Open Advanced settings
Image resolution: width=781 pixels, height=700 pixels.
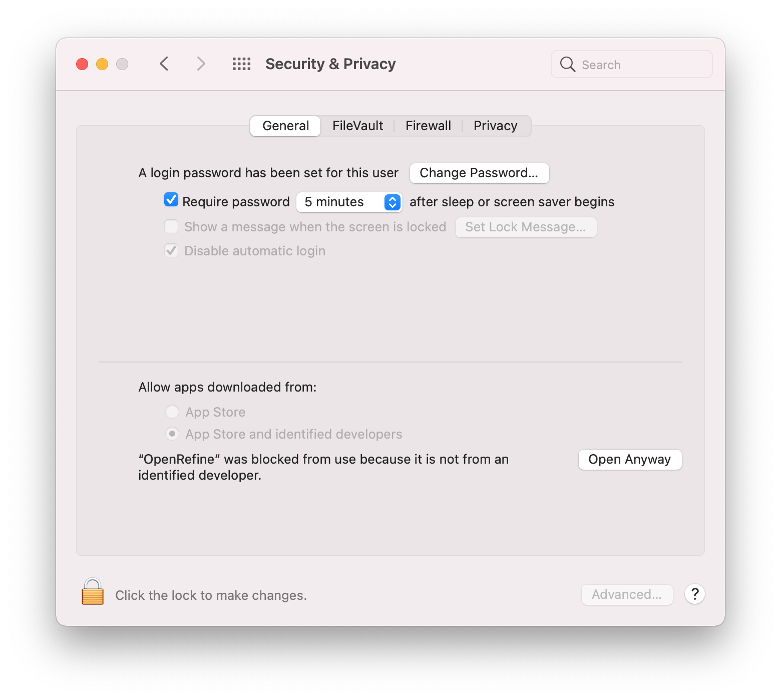(627, 594)
